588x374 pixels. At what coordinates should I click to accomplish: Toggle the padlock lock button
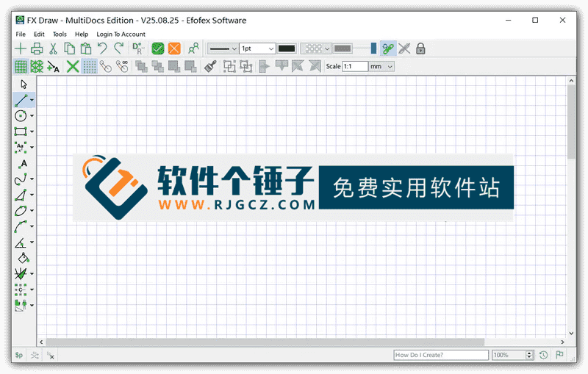[420, 48]
